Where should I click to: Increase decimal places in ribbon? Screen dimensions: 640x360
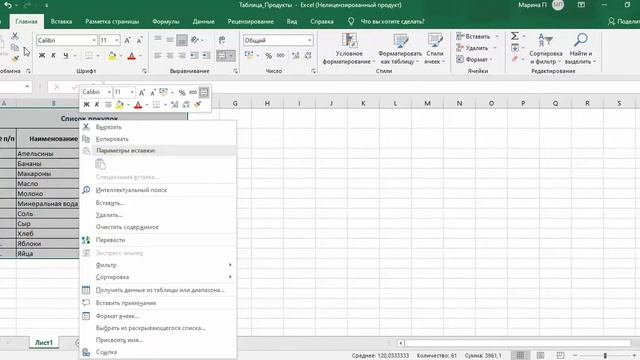(296, 56)
